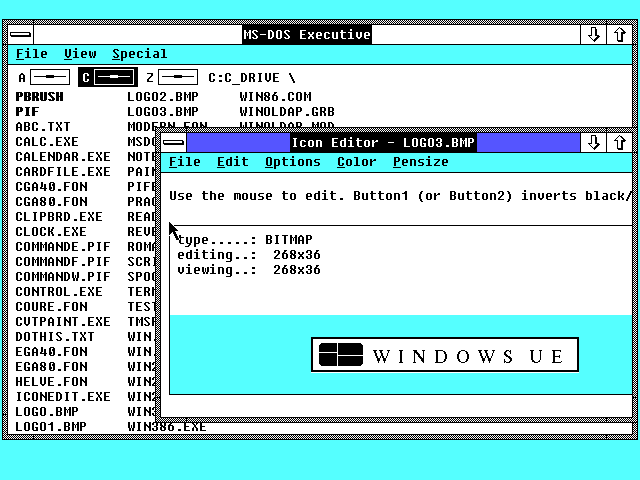Select LOGO.BMP file

47,411
